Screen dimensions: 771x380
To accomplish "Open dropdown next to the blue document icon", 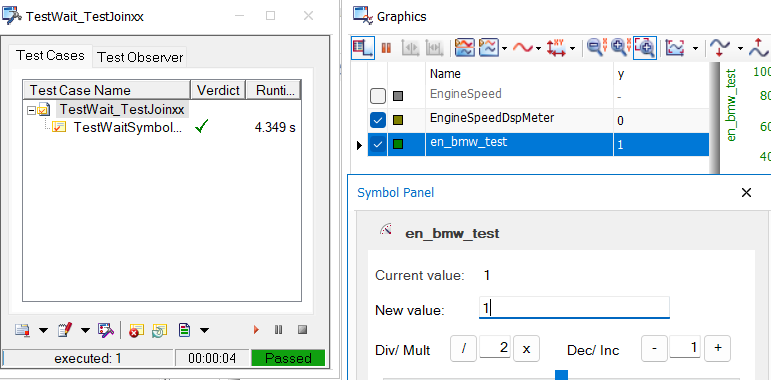I will point(204,330).
